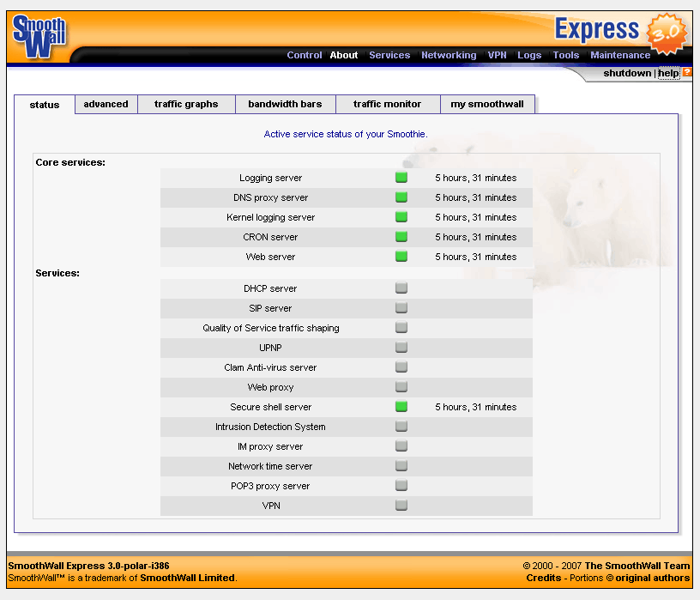Click the Network time server status indicator
Image resolution: width=700 pixels, height=600 pixels.
point(401,465)
